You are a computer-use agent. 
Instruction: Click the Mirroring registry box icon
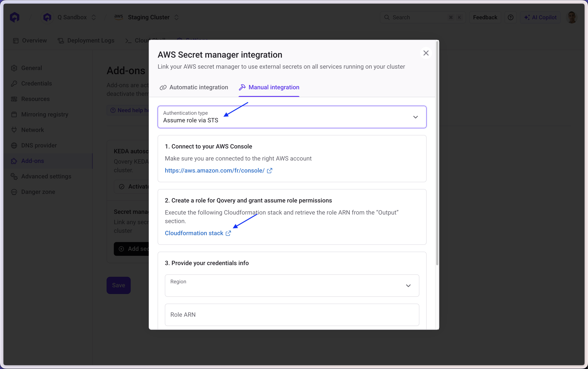pos(14,114)
